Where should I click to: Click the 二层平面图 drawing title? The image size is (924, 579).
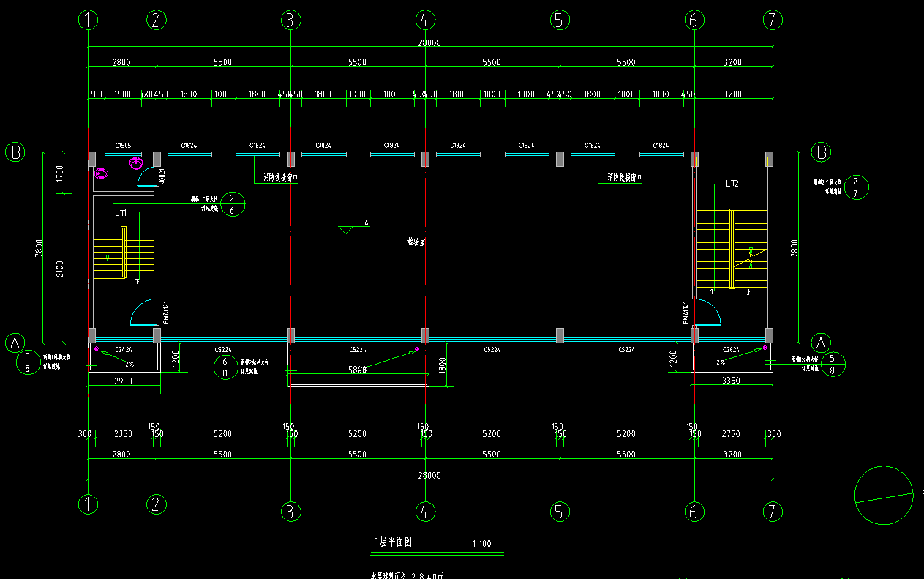pos(392,542)
